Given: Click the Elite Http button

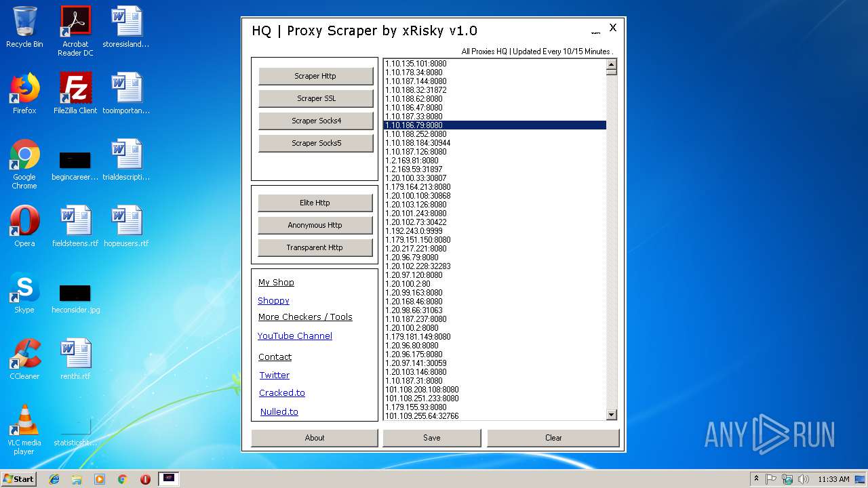Looking at the screenshot, I should tap(315, 203).
